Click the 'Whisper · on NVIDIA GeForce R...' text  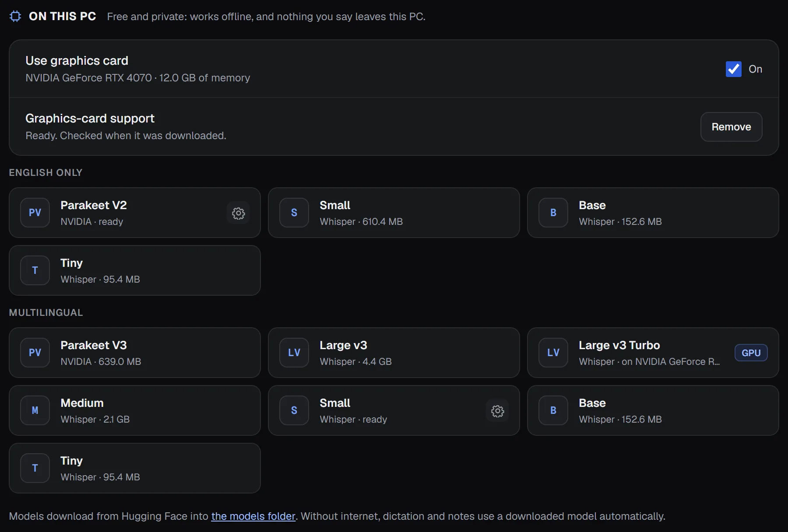point(650,362)
